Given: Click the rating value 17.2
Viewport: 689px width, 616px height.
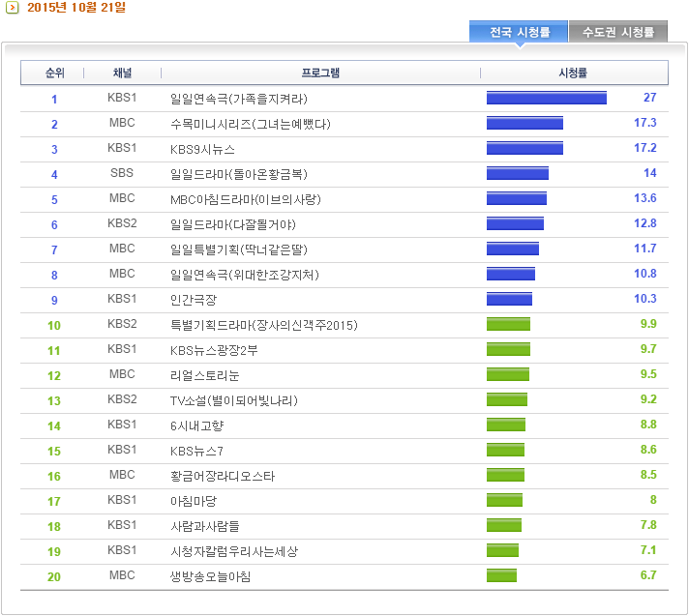Looking at the screenshot, I should click(x=645, y=148).
